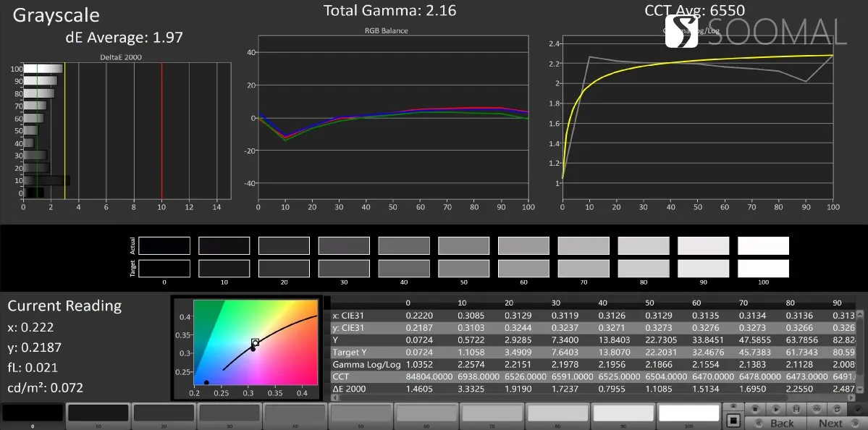
Task: Click the black square pattern window icon
Action: point(733,421)
